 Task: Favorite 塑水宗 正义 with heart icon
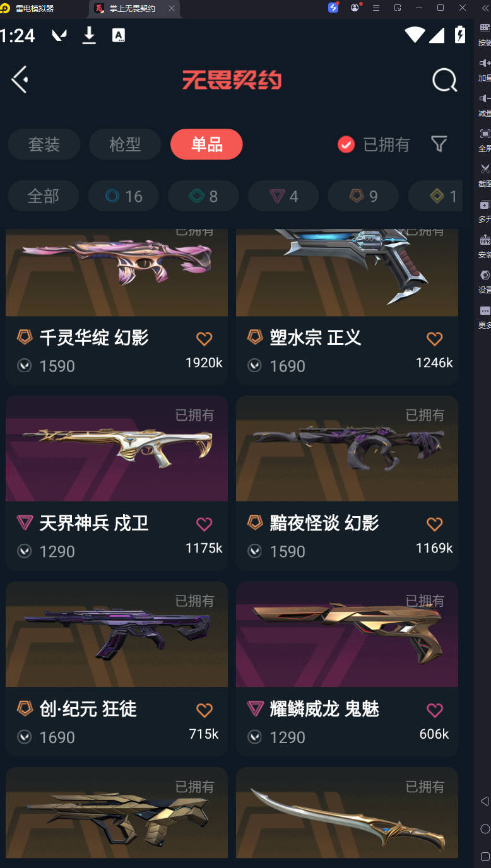click(x=435, y=339)
